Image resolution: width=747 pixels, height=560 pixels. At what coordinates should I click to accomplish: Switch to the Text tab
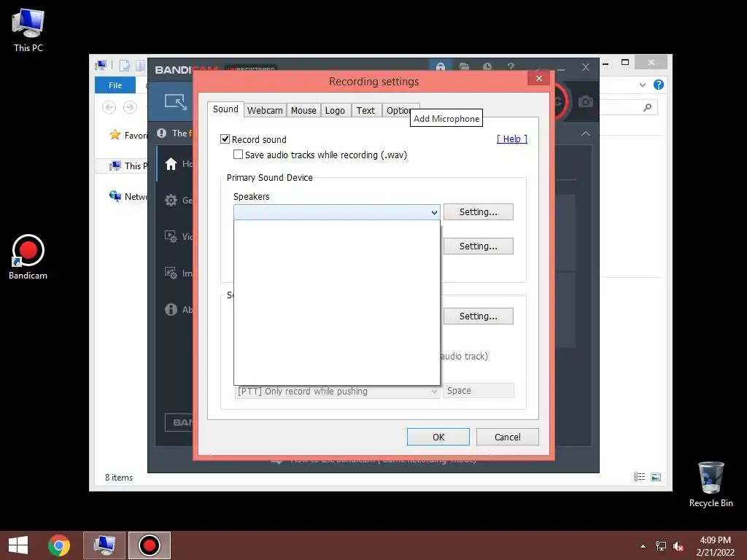(366, 111)
